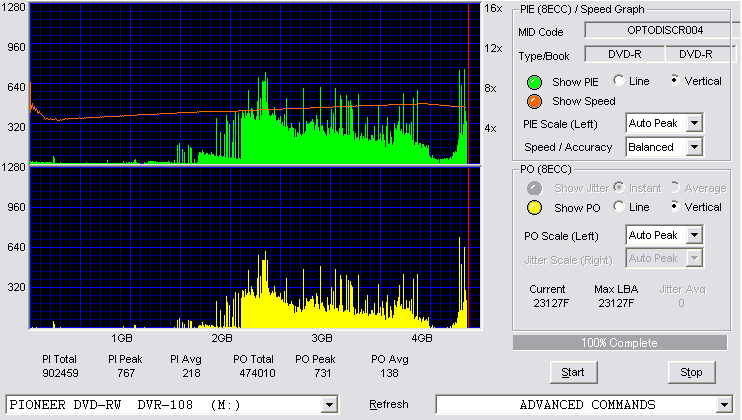This screenshot has width=742, height=420.
Task: Click the second DVD-R Book field
Action: click(x=700, y=54)
